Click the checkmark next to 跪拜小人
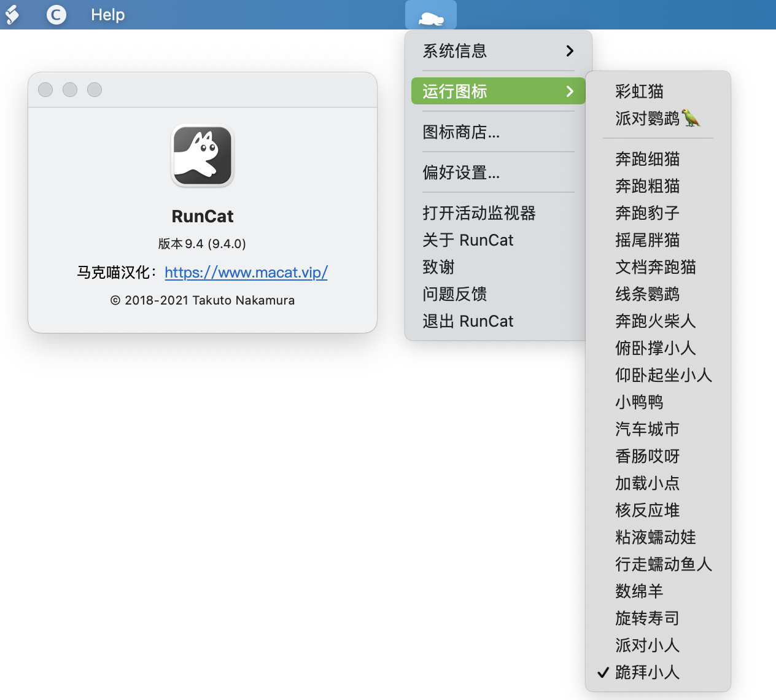 (x=603, y=672)
